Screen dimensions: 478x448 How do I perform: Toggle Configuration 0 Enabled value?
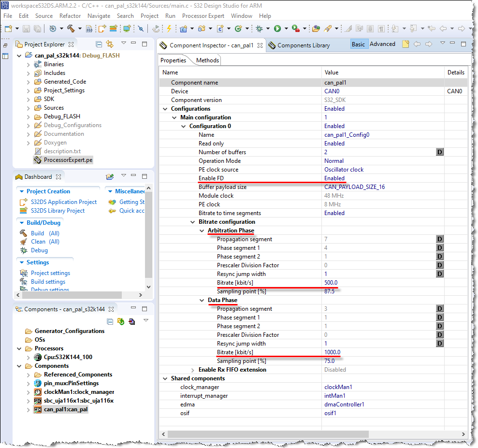[334, 126]
